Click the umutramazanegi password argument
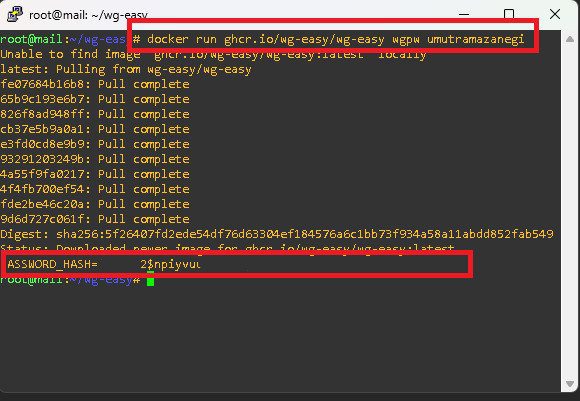The width and height of the screenshot is (580, 401). click(476, 39)
